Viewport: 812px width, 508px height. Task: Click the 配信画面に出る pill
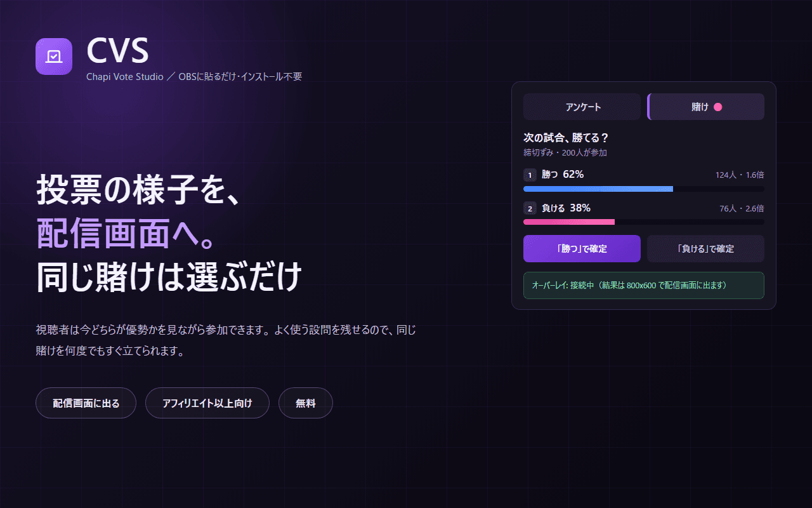pyautogui.click(x=86, y=403)
